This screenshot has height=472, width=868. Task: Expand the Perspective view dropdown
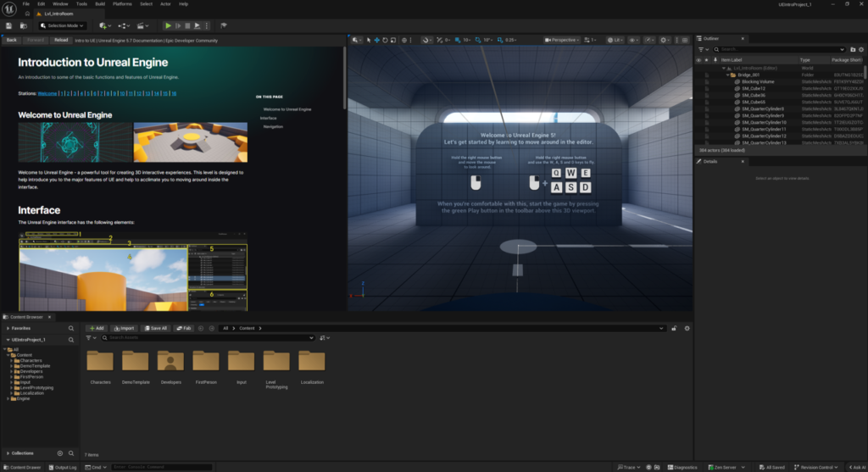pos(561,40)
